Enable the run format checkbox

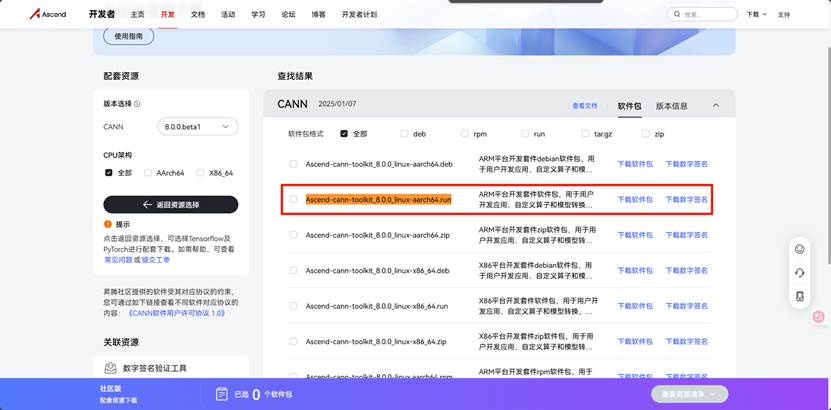tap(525, 134)
